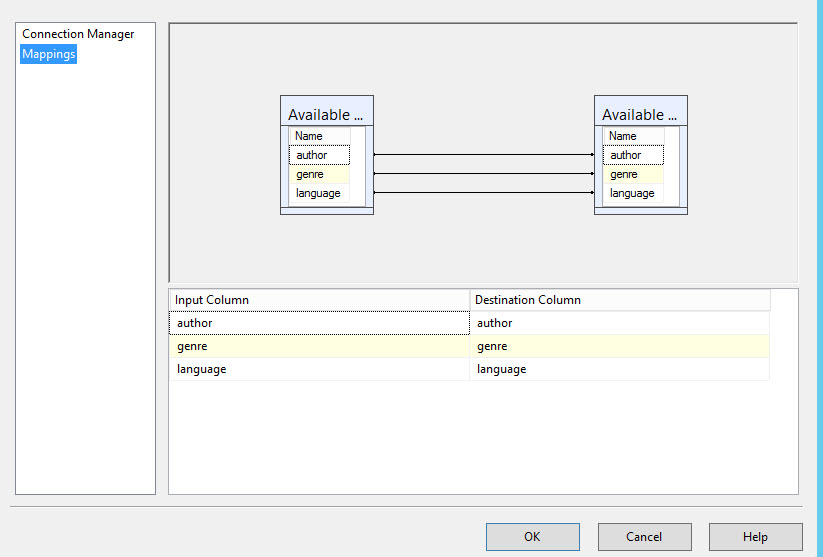Click the author mapping connector line
The height and width of the screenshot is (557, 823).
click(x=484, y=155)
